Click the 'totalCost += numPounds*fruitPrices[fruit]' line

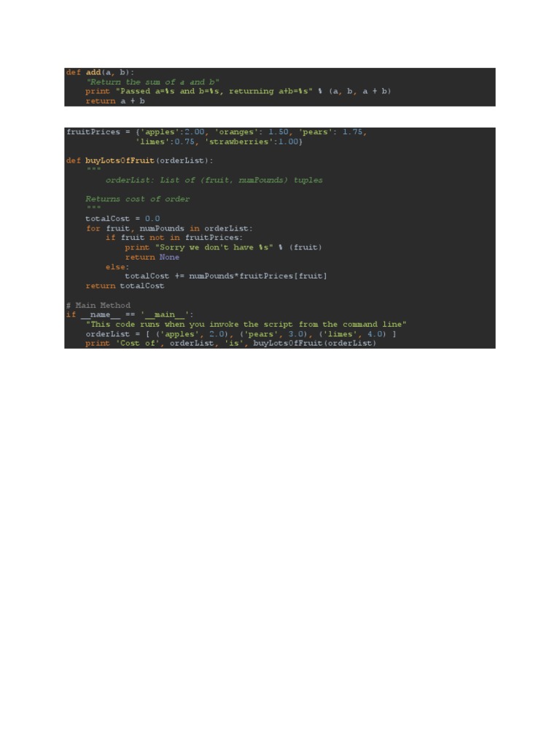tap(226, 276)
